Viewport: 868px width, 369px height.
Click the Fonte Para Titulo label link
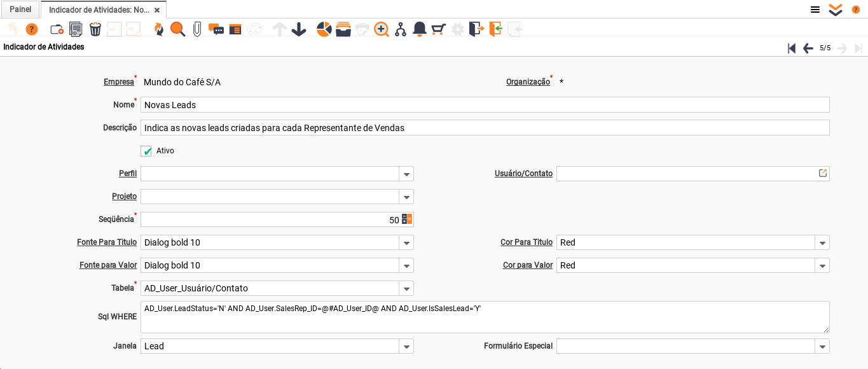tap(107, 242)
